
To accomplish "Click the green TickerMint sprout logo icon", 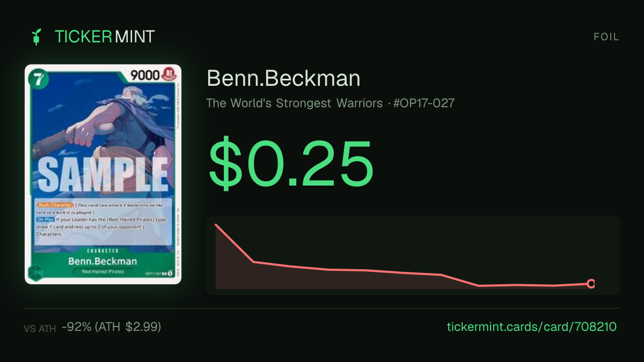I will 36,37.
